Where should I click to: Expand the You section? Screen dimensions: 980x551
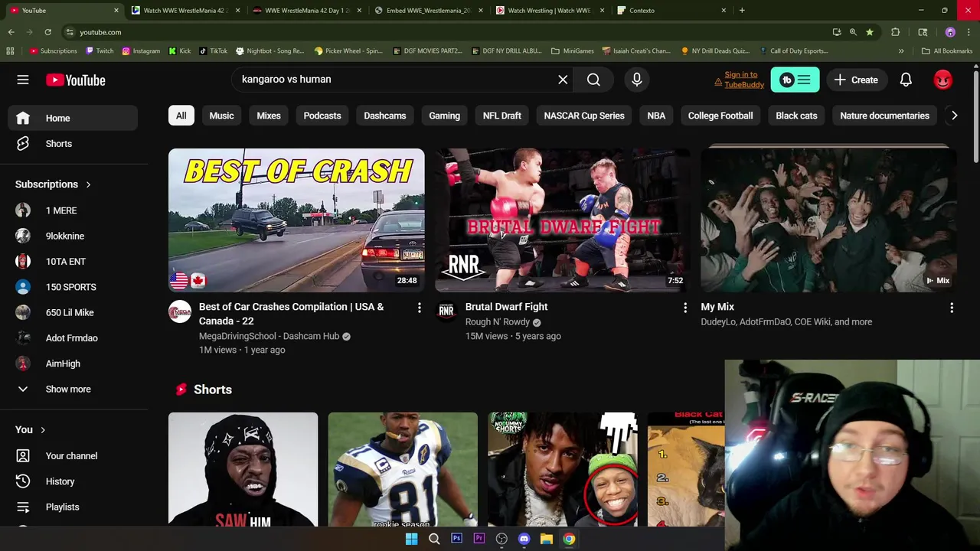pos(31,430)
